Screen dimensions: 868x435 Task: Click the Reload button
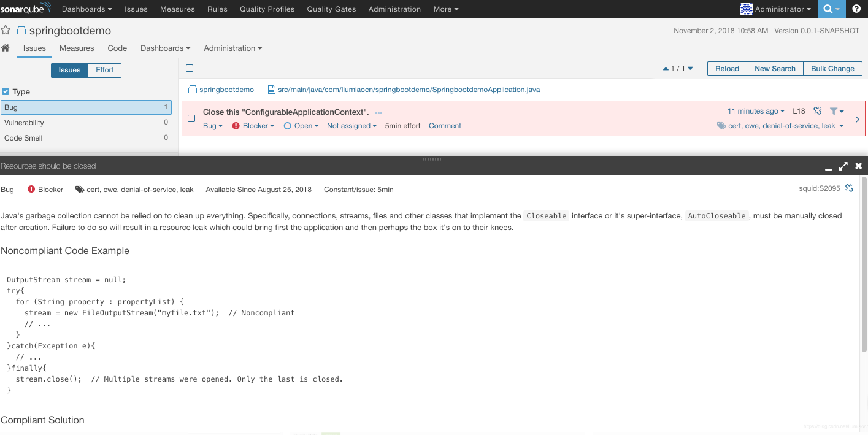(x=727, y=69)
